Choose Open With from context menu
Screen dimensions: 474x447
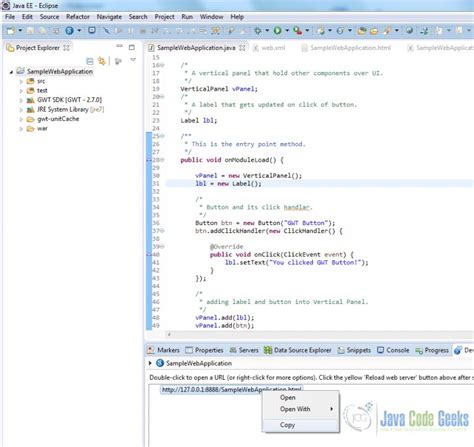pos(301,409)
